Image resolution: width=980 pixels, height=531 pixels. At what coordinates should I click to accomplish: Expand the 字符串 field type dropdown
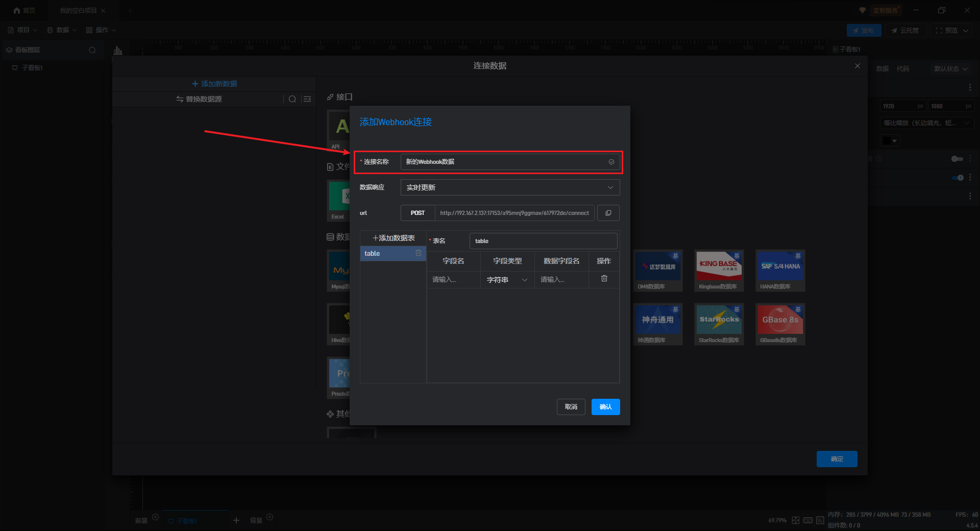tap(507, 280)
